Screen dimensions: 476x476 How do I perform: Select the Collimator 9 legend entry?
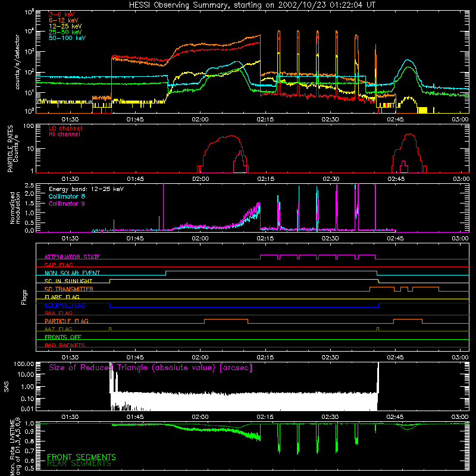pos(67,203)
